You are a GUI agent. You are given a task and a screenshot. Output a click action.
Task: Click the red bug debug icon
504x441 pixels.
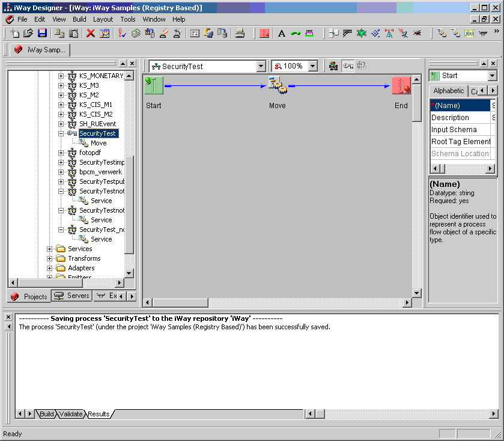417,33
